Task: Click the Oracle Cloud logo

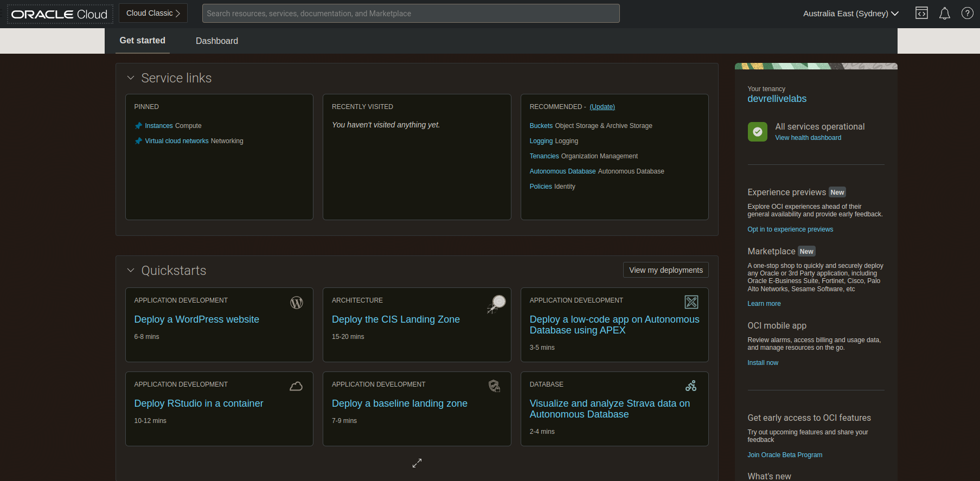Action: (60, 14)
